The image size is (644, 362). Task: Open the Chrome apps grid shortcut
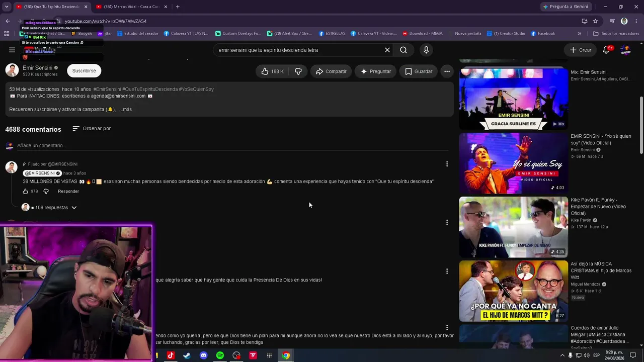tap(7, 34)
